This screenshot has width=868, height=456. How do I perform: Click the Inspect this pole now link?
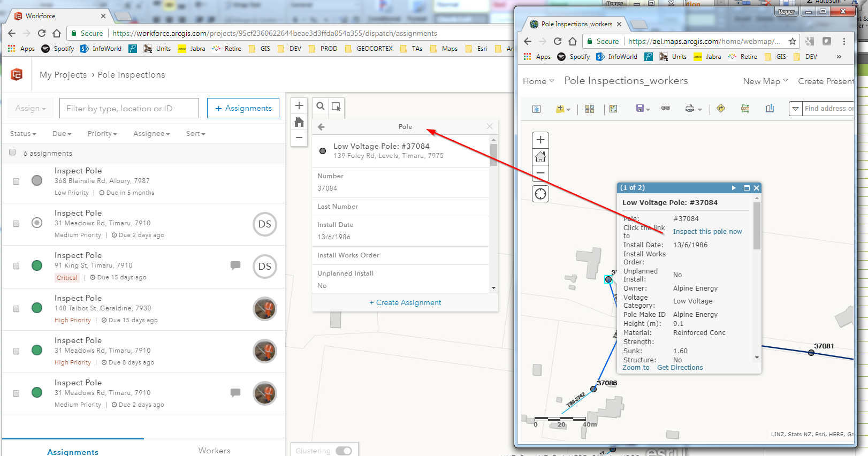[707, 232]
